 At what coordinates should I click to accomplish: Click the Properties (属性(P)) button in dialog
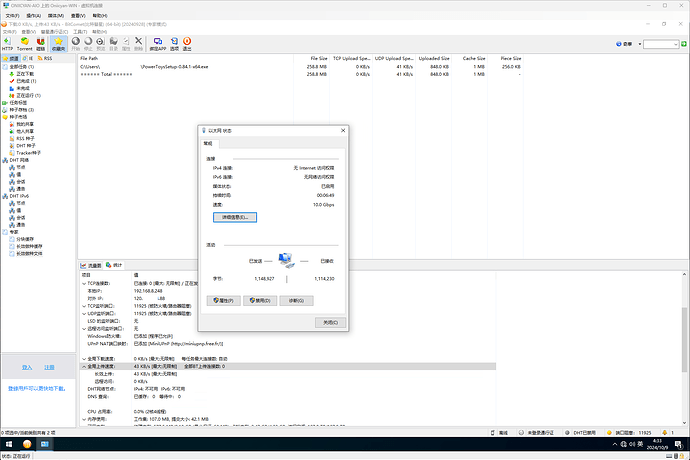[x=224, y=301]
